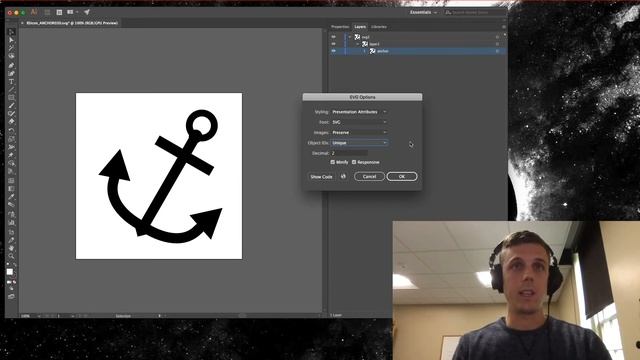This screenshot has width=640, height=360.
Task: Select the Blend tool
Action: point(11,205)
